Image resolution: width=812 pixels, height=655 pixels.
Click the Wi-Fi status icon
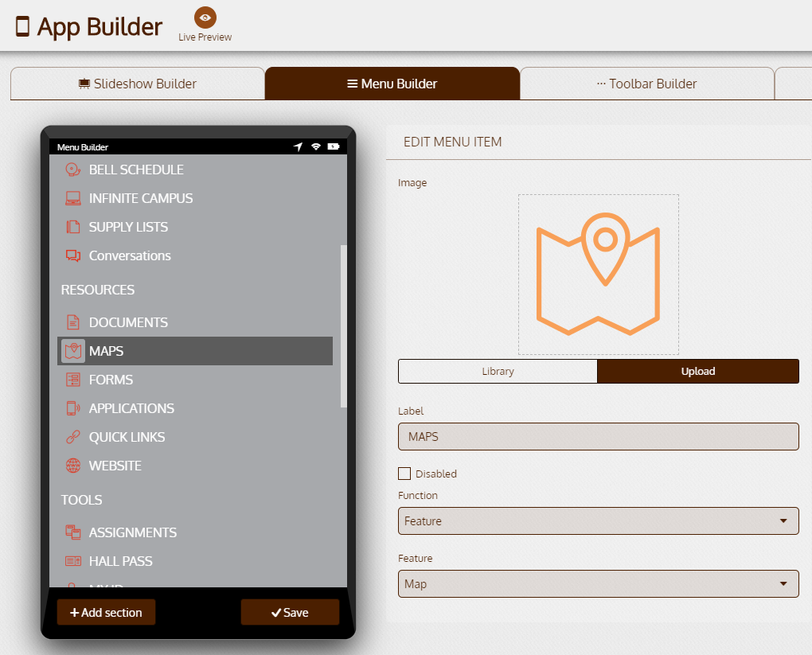(316, 146)
